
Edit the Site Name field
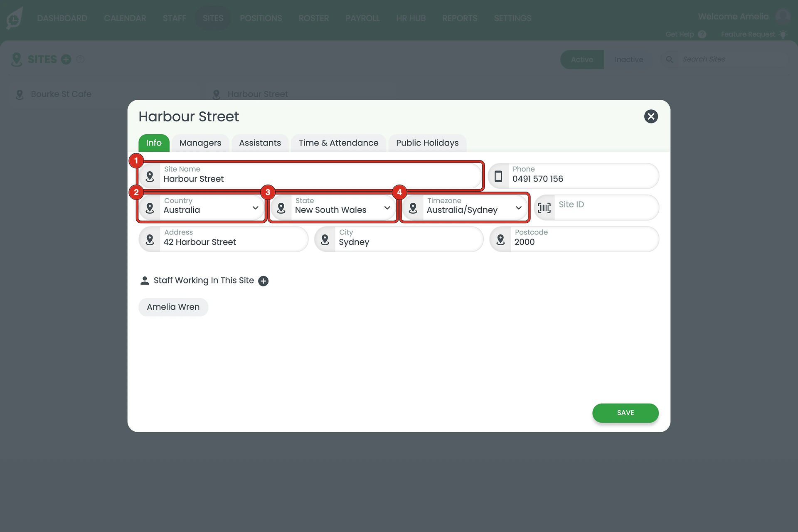point(310,176)
